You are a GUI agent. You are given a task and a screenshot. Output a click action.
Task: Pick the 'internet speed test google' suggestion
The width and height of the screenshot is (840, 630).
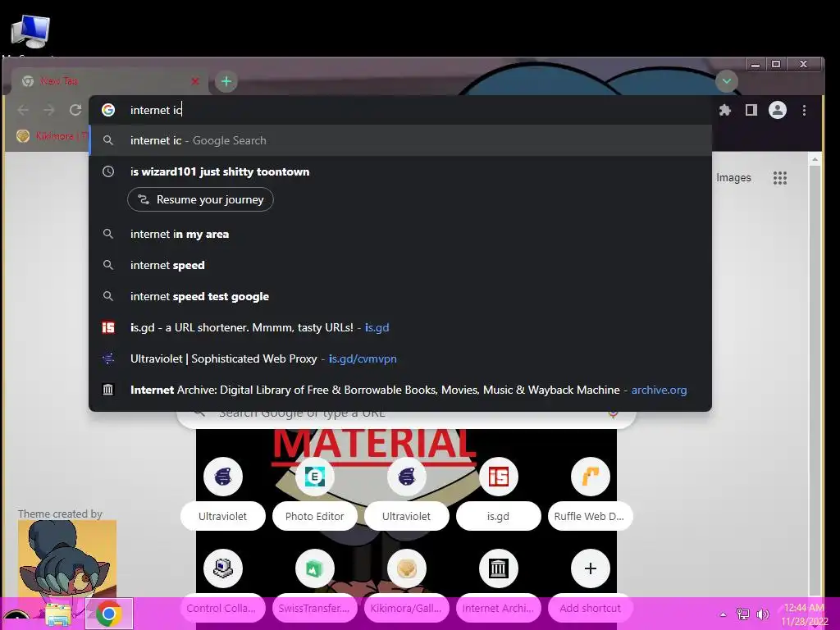pos(400,296)
